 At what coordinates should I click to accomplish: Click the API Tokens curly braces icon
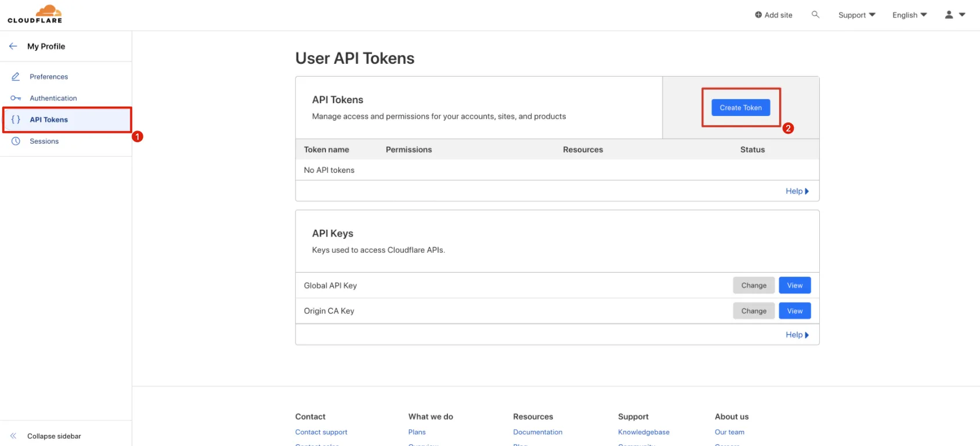pos(16,119)
